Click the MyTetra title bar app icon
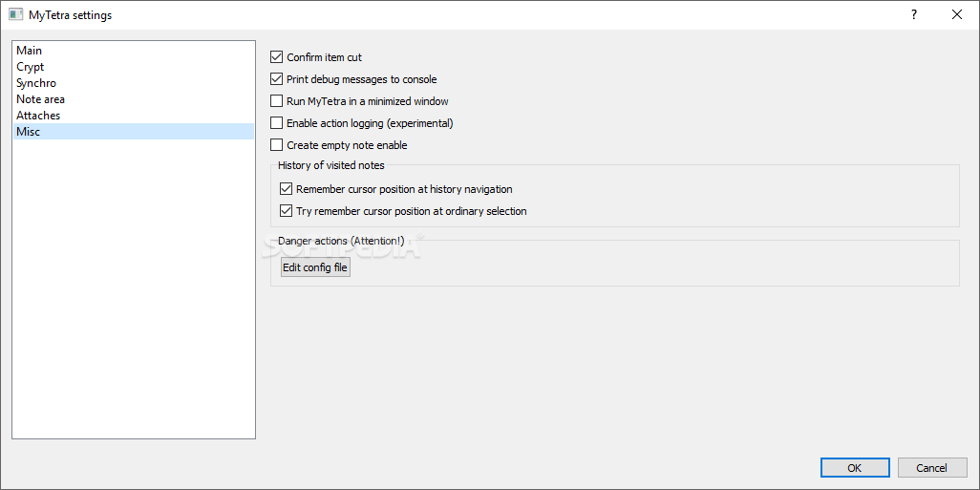Screen dimensions: 980x490 15,15
